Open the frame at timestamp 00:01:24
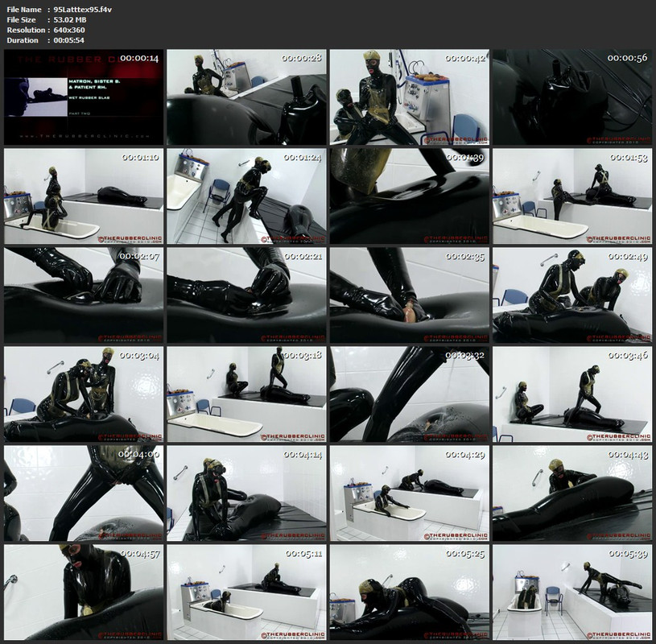 (246, 196)
